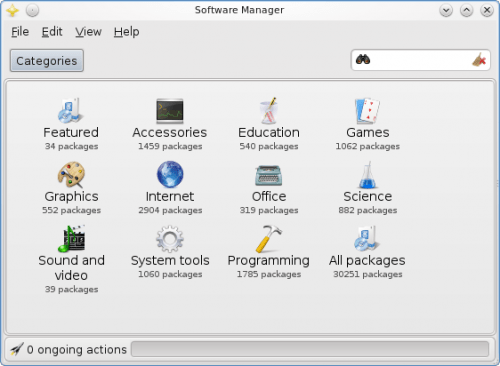Open the File menu
The height and width of the screenshot is (366, 500).
point(20,32)
